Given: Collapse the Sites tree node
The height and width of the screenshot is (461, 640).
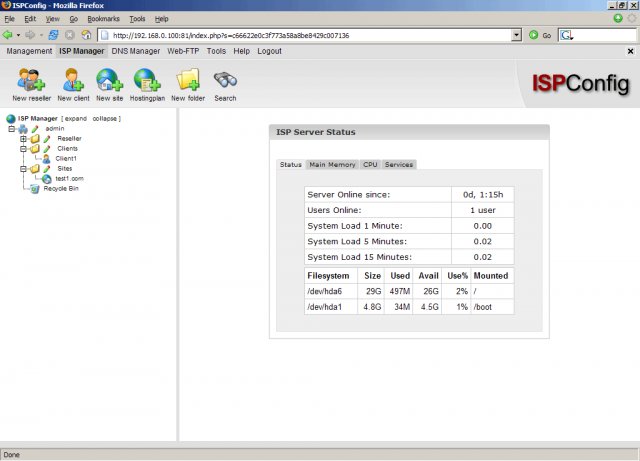Looking at the screenshot, I should point(23,169).
